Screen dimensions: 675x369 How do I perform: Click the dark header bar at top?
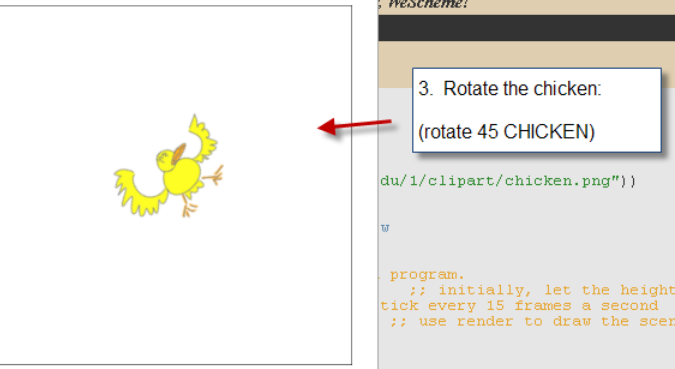pos(526,28)
